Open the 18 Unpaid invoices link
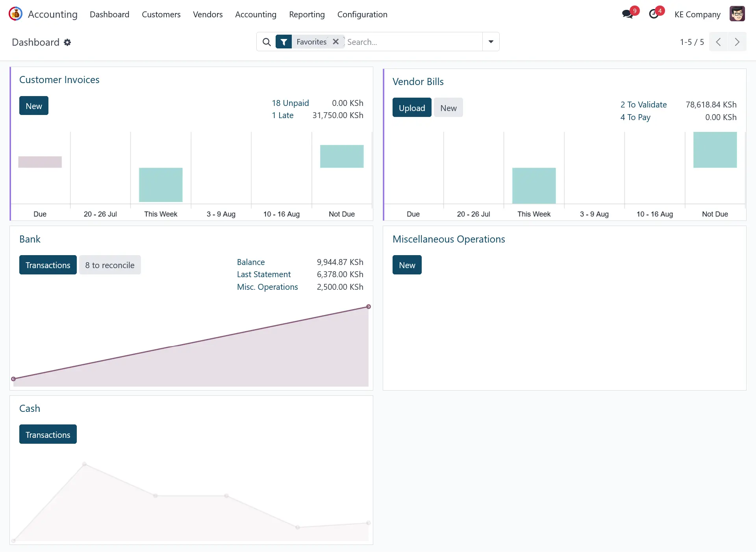 coord(290,103)
